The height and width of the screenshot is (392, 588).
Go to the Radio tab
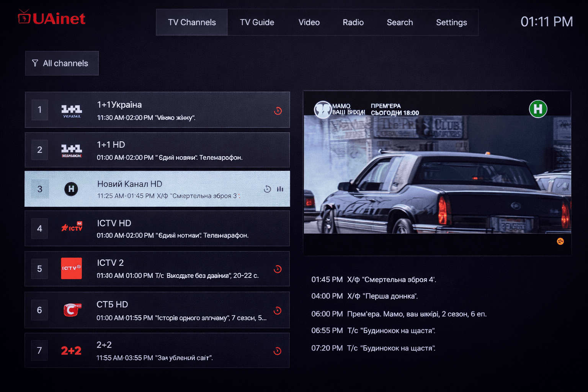[353, 22]
